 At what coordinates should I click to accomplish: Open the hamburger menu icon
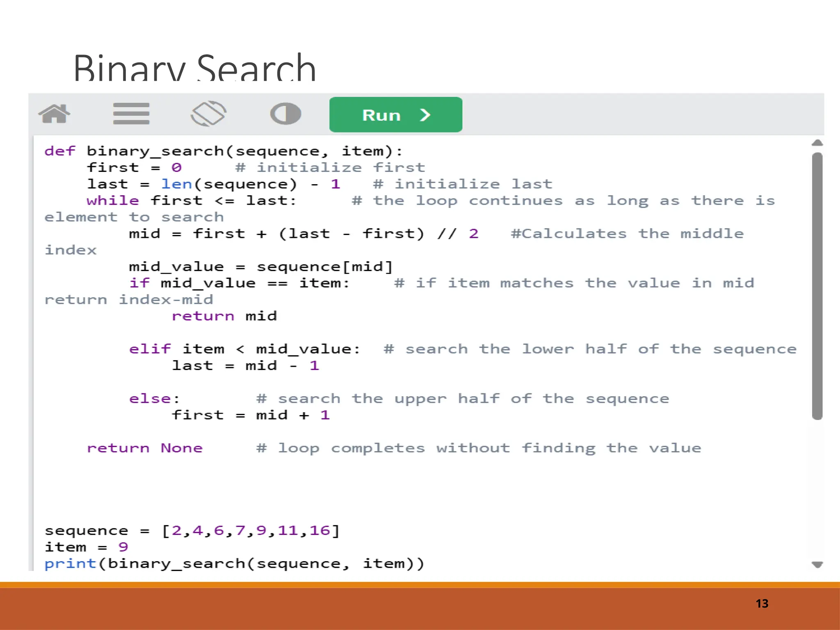point(131,114)
